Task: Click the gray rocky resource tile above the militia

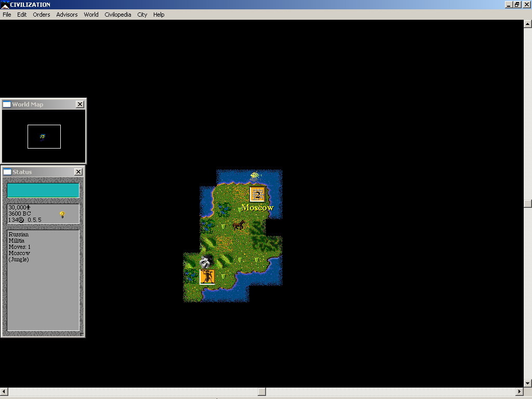Action: point(206,261)
